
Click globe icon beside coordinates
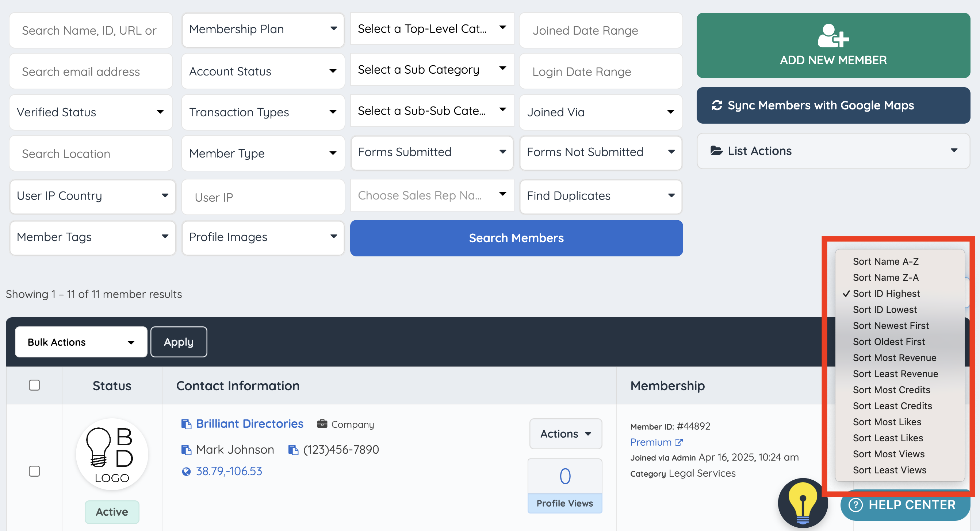pos(186,472)
